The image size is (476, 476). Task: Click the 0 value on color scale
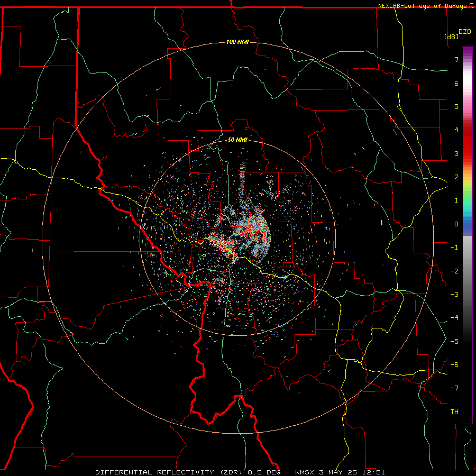coord(456,224)
